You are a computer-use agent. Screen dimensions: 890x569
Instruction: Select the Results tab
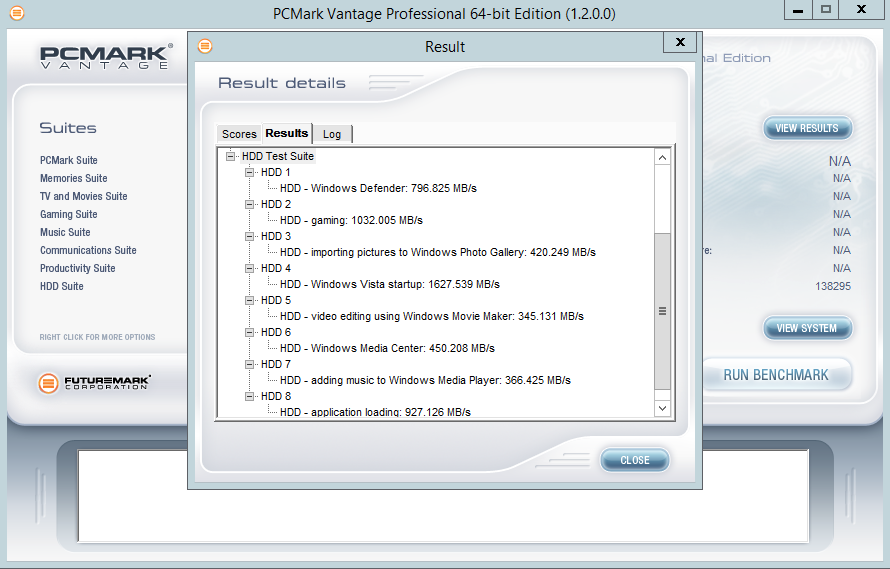pos(287,133)
